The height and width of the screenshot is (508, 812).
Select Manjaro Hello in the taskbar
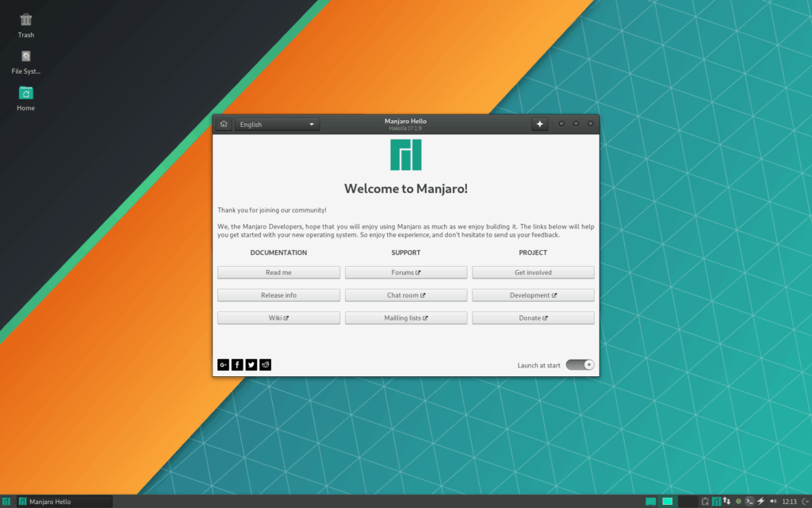[x=48, y=502]
